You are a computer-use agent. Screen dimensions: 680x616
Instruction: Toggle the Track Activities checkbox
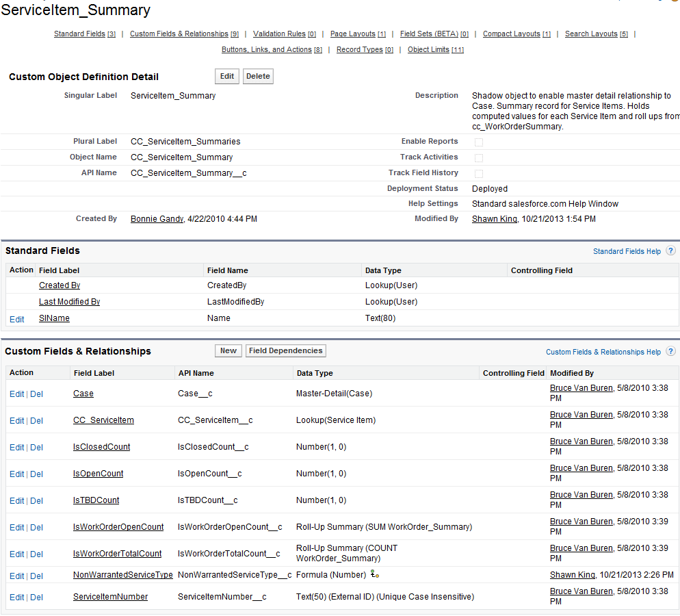pos(479,157)
